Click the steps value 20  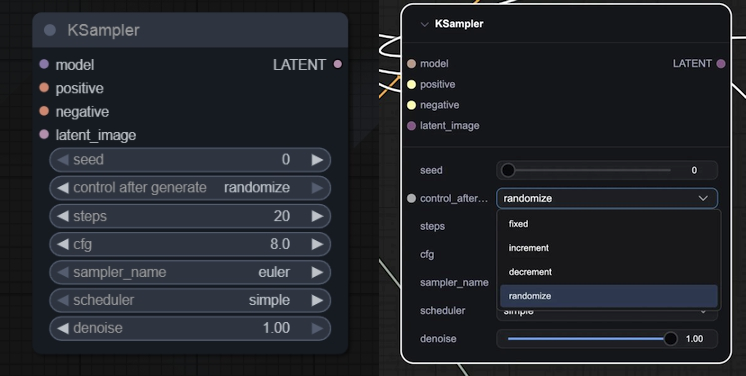[x=282, y=216]
